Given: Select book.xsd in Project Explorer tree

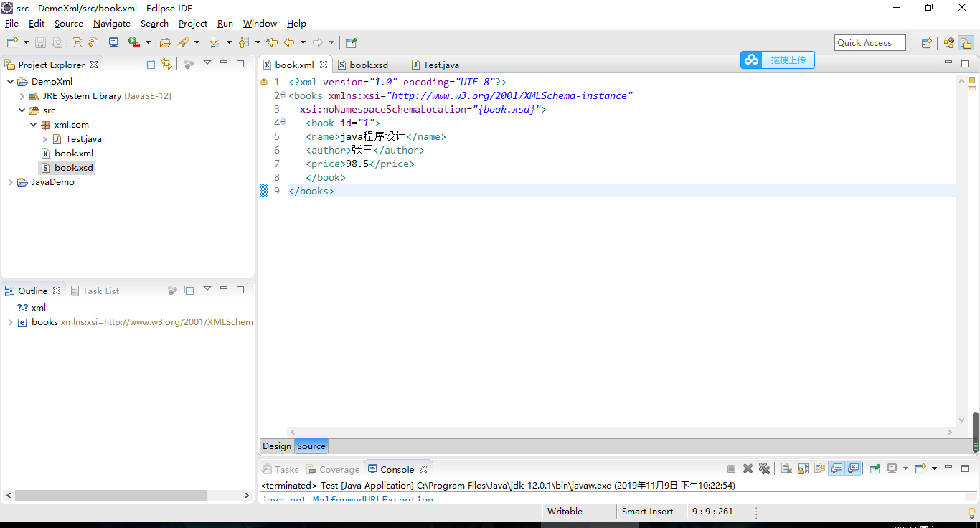Looking at the screenshot, I should (67, 168).
